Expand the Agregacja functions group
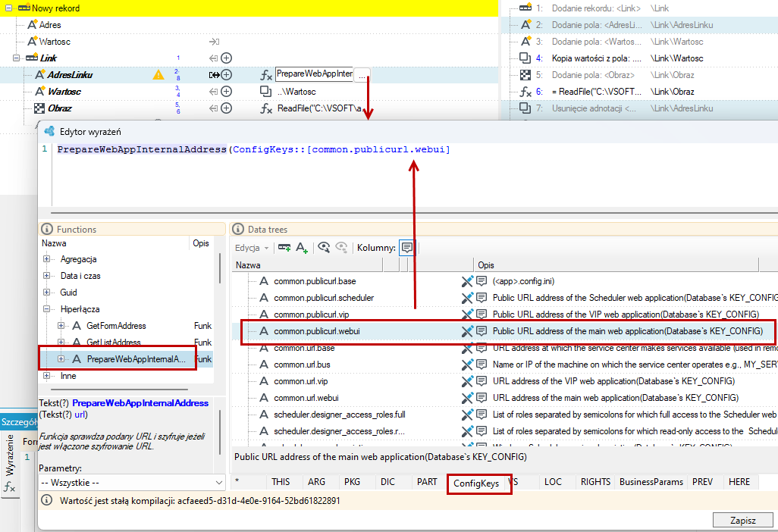Screen dimensions: 778x532 (x=47, y=259)
